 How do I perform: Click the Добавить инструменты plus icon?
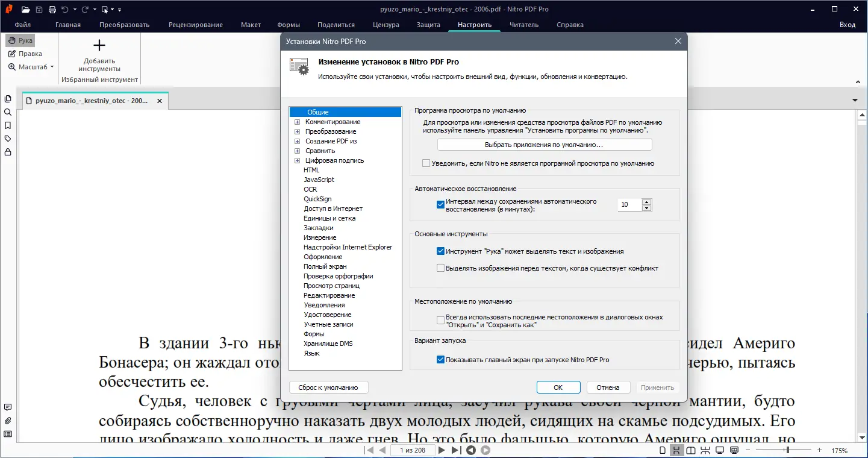99,45
